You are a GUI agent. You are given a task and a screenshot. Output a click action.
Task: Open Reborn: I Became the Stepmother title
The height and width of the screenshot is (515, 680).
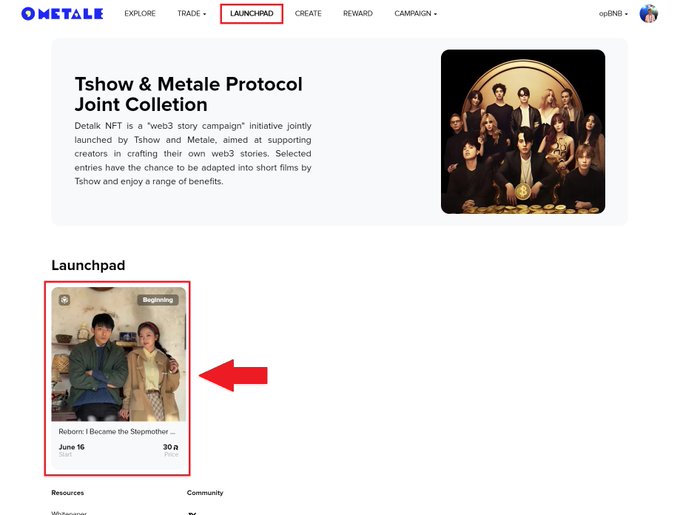(117, 431)
